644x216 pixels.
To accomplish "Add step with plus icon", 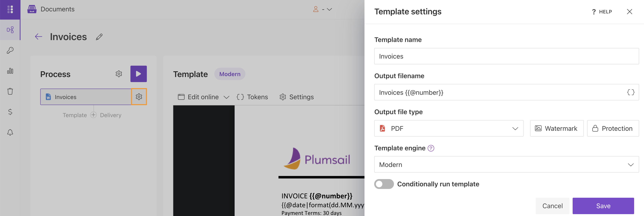I will pyautogui.click(x=94, y=115).
